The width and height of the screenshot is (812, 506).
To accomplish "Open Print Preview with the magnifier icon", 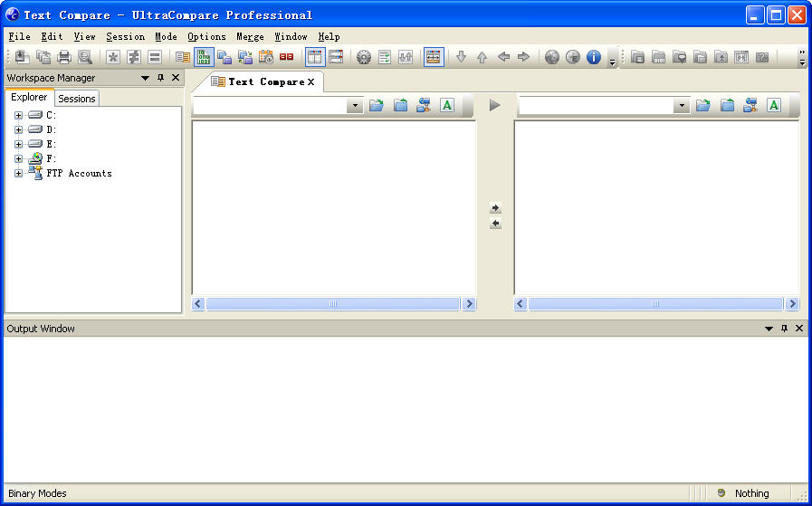I will tap(85, 57).
